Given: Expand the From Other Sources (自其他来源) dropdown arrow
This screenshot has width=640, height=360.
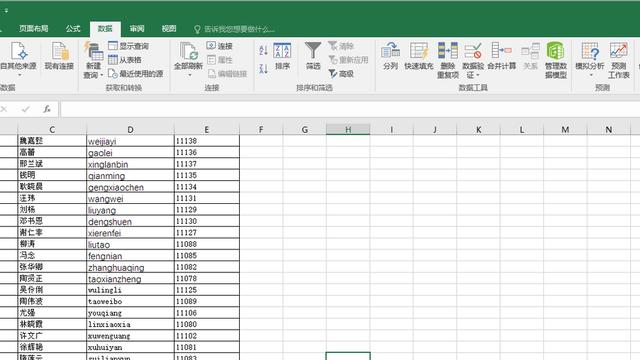Looking at the screenshot, I should tap(19, 75).
